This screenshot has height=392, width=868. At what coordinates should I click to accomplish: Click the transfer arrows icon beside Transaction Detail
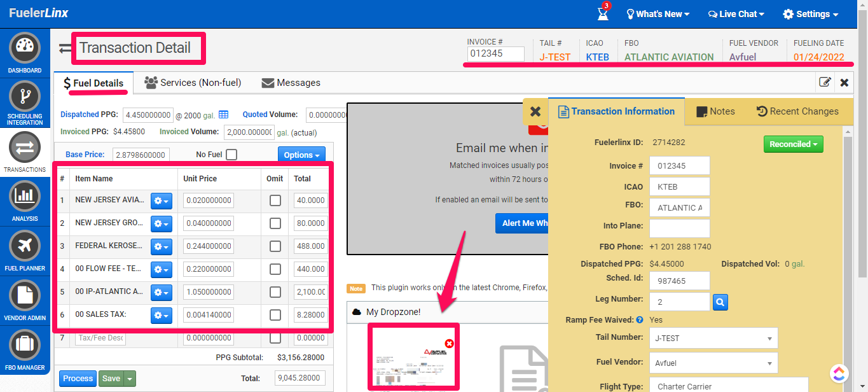click(x=65, y=48)
